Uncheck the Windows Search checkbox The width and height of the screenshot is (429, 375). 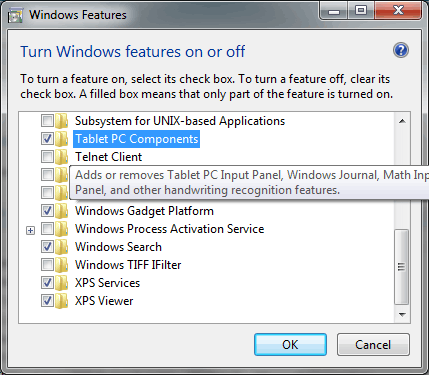click(47, 247)
